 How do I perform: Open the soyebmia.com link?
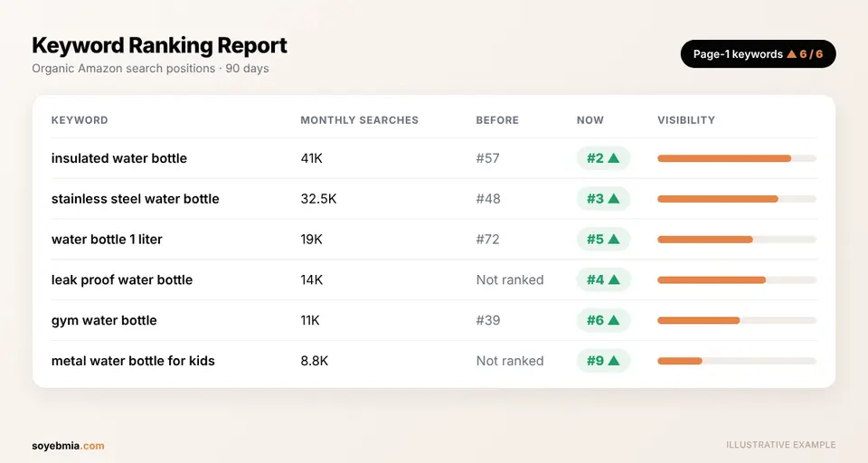(x=68, y=446)
